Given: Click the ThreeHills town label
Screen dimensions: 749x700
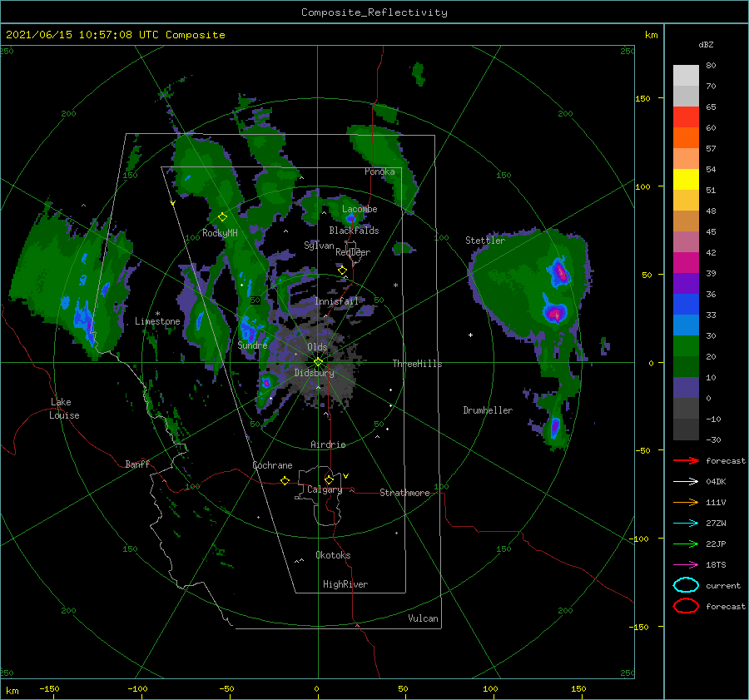Looking at the screenshot, I should coord(417,364).
